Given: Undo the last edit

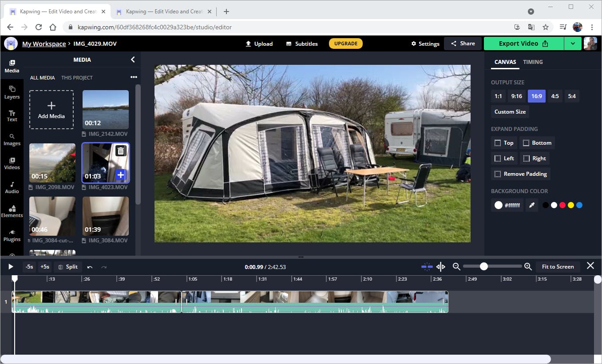Looking at the screenshot, I should click(x=90, y=267).
